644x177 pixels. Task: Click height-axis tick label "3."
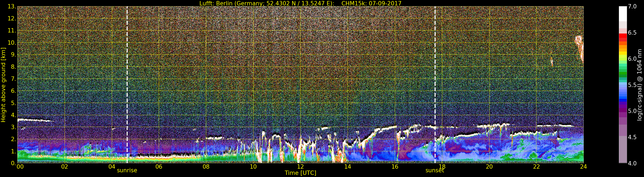coord(14,127)
